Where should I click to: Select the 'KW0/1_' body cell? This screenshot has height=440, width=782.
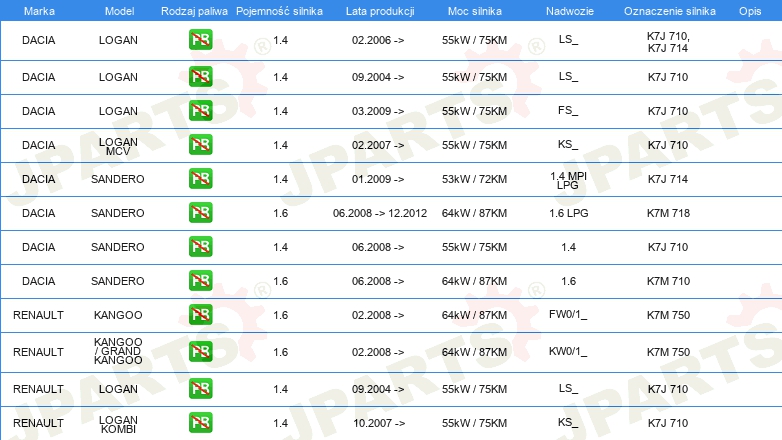(x=568, y=352)
